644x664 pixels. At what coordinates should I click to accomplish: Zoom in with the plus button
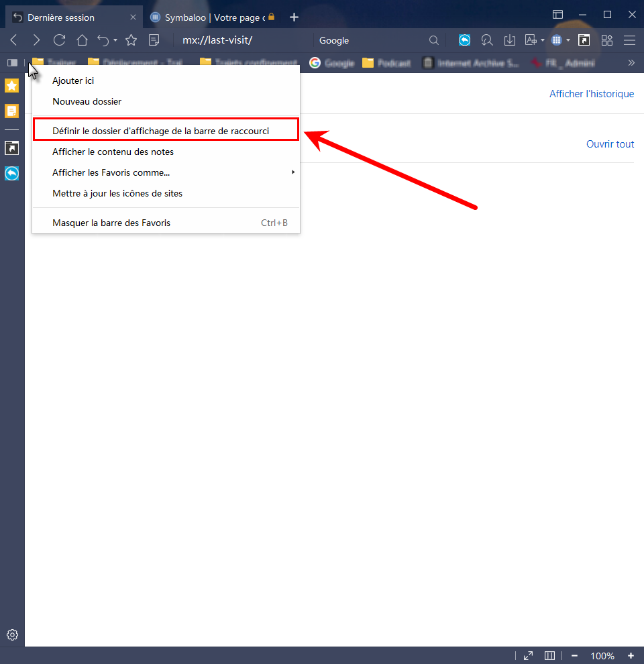point(631,655)
